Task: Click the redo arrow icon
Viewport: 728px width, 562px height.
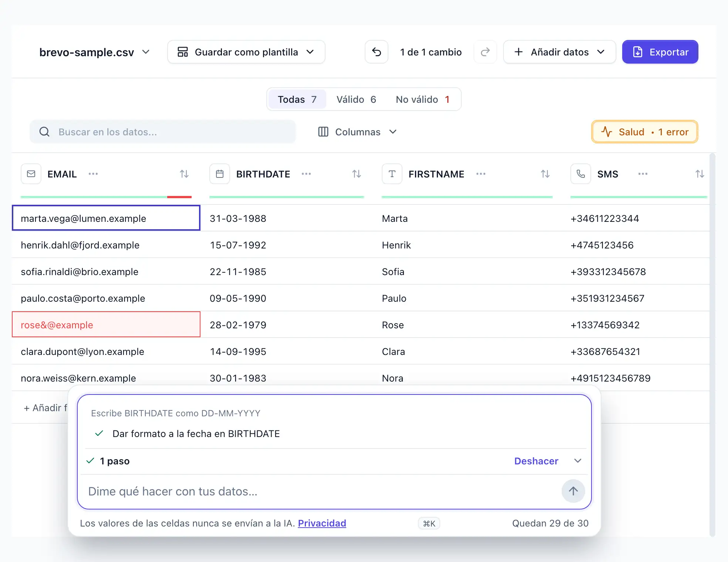Action: (x=485, y=52)
